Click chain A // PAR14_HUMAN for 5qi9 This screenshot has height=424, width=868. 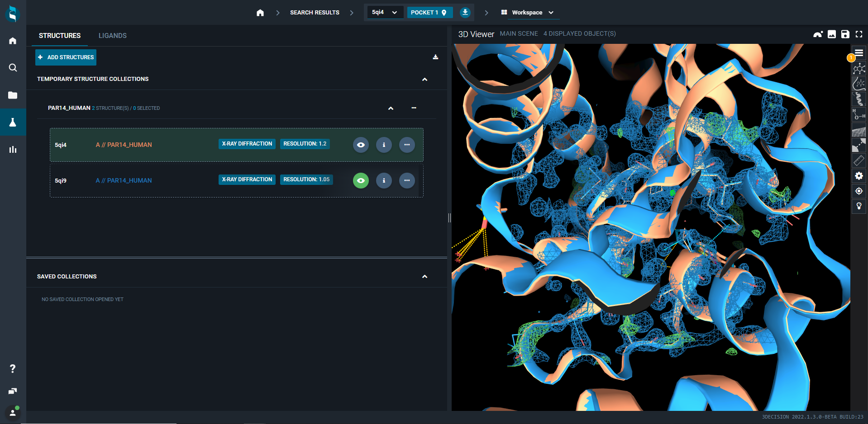tap(124, 180)
